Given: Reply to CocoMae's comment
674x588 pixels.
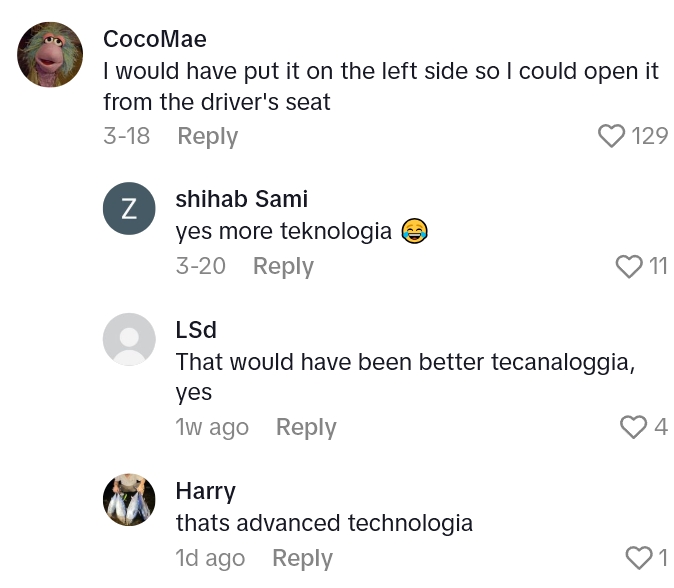Looking at the screenshot, I should point(208,136).
